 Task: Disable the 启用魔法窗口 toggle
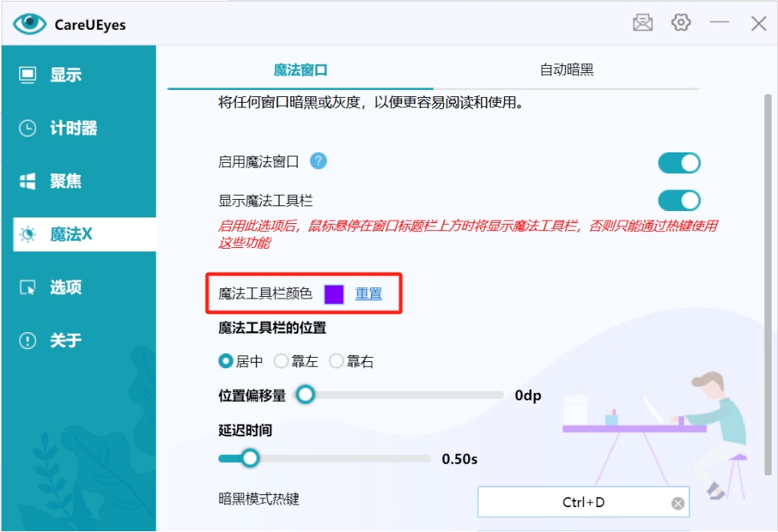679,162
